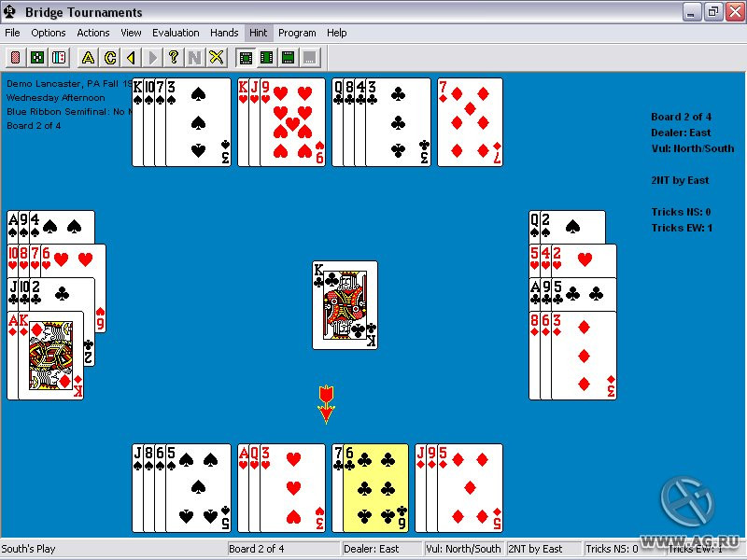Click North's nine of hearts
Screen dimensions: 747x560
(x=293, y=122)
